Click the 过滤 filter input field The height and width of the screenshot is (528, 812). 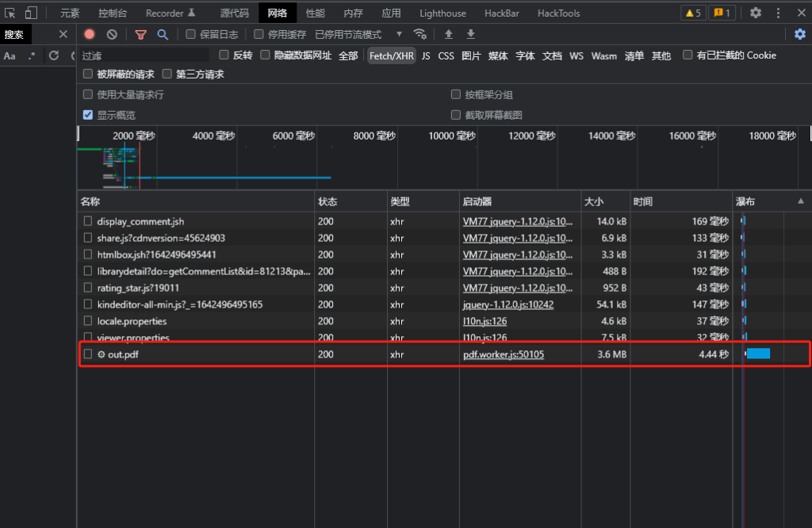(x=144, y=55)
